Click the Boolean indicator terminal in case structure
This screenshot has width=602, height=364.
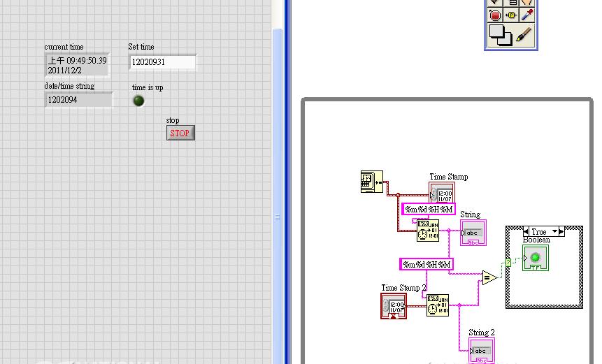tap(536, 258)
